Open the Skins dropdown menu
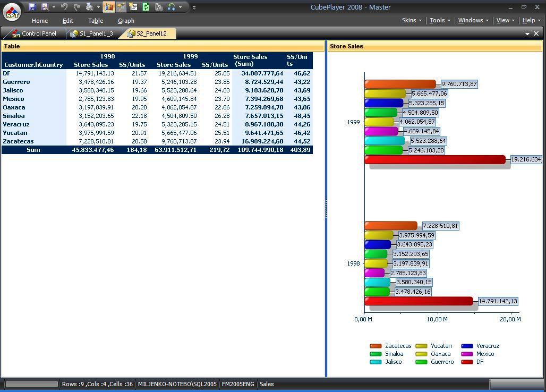Viewport: 546px width, 392px height. click(x=412, y=20)
